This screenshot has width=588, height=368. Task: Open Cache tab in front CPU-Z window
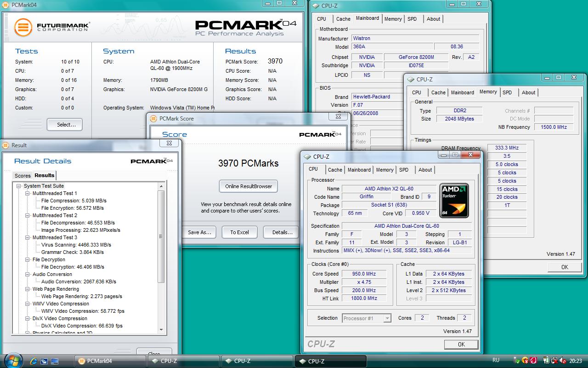335,170
